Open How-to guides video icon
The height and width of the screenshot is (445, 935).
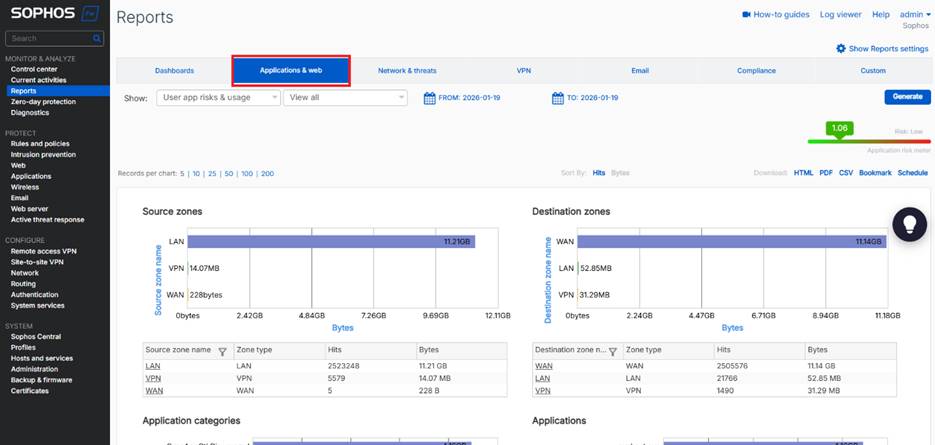pyautogui.click(x=746, y=15)
